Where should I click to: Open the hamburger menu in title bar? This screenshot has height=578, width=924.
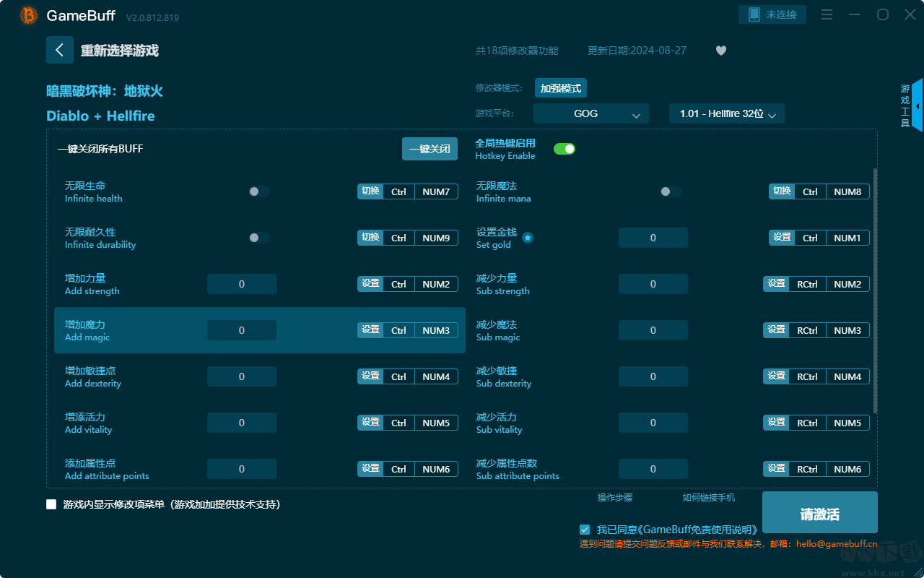pyautogui.click(x=827, y=14)
